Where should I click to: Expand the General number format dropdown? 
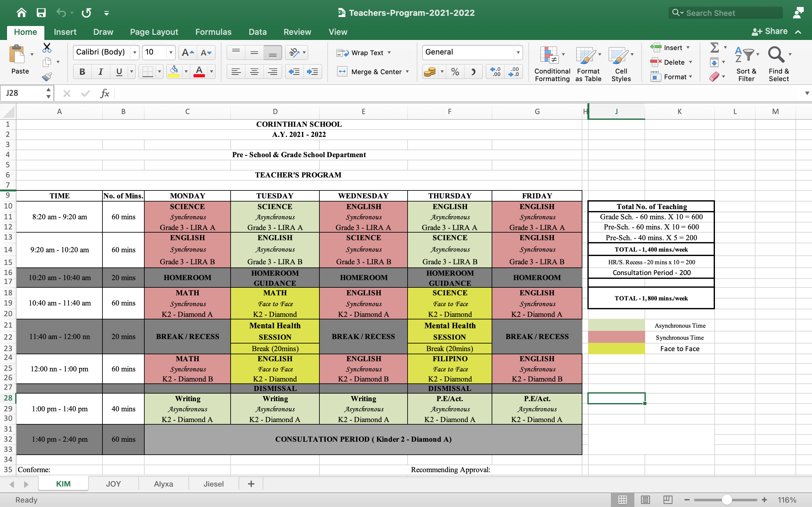click(x=518, y=53)
